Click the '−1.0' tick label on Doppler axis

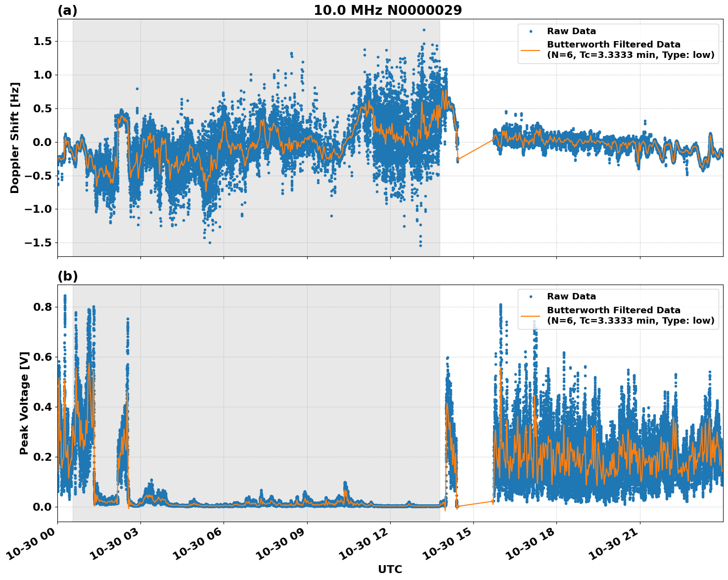pos(39,209)
